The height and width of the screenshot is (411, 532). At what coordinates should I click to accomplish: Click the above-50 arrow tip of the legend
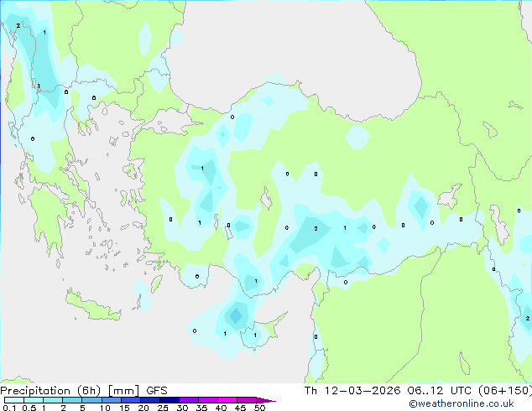[266, 400]
